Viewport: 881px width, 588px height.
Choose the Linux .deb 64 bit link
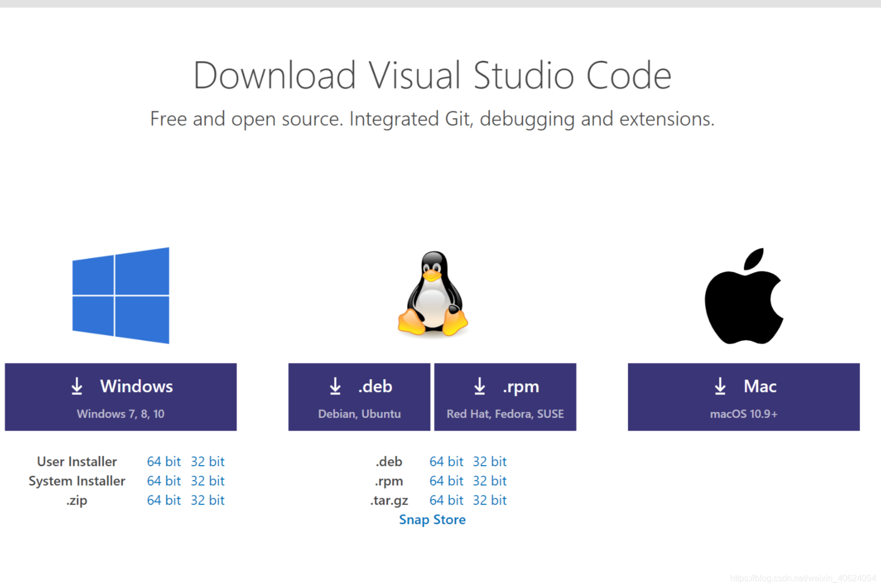tap(446, 461)
